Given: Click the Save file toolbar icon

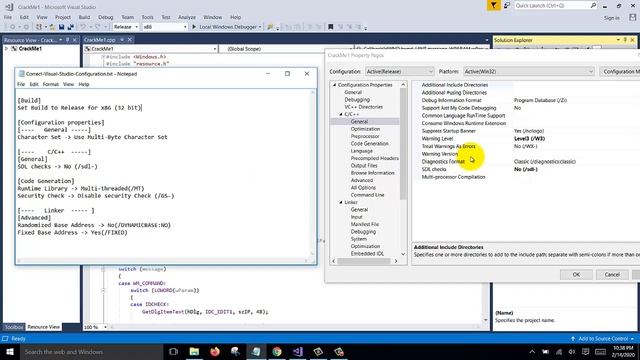Looking at the screenshot, I should (x=61, y=27).
